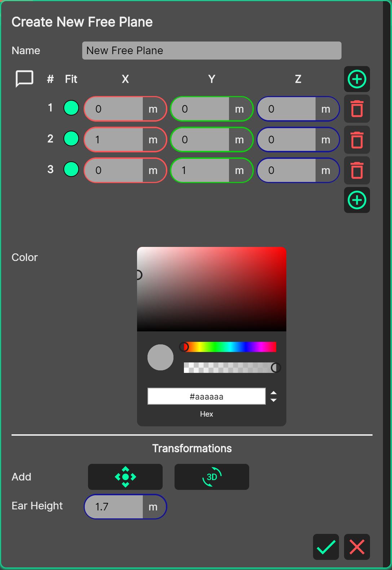Delete point 3 with its trash icon
This screenshot has height=570, width=392.
(x=357, y=170)
